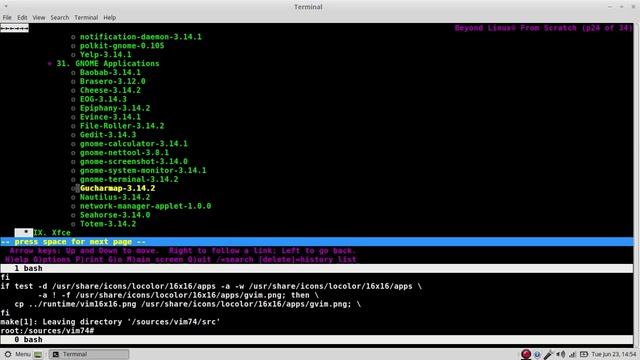
Task: Click the gnome-screenshot-3.14.0 entry
Action: coord(134,162)
